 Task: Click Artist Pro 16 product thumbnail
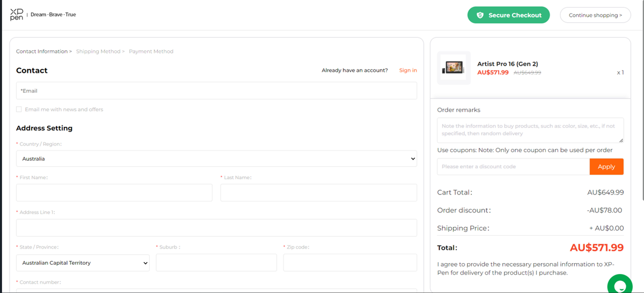pos(454,68)
